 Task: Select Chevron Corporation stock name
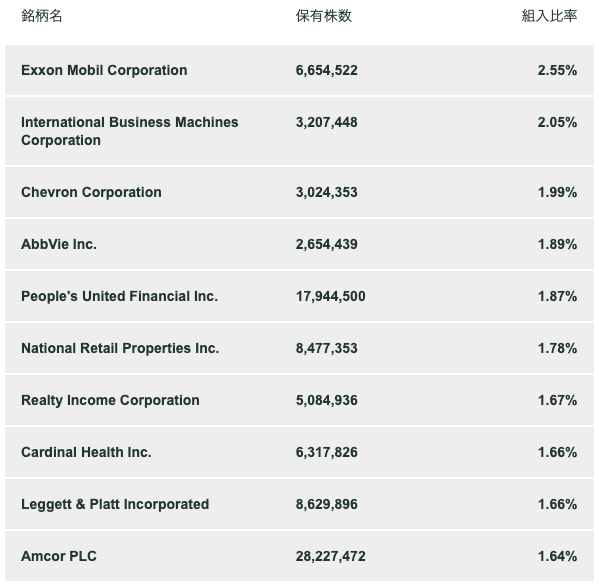91,192
